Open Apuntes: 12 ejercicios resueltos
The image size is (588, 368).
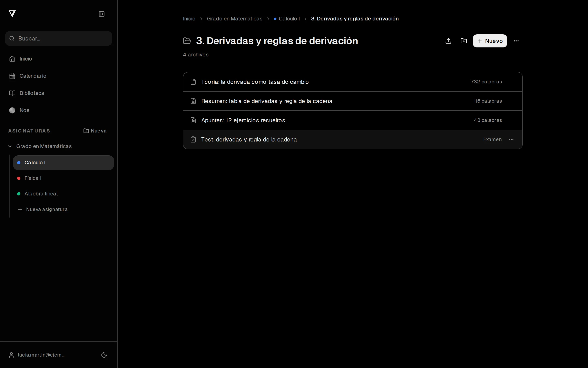tap(353, 120)
